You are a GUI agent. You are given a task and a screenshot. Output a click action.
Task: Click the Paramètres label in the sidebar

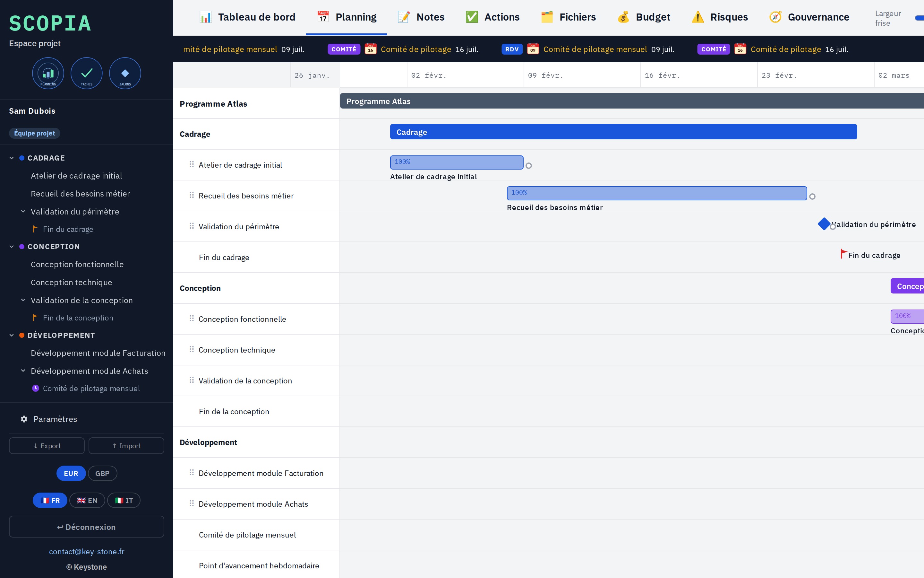click(55, 419)
